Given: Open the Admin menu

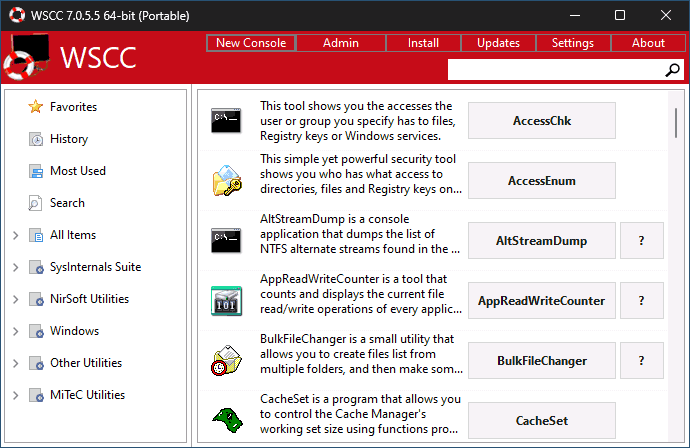Looking at the screenshot, I should tap(341, 43).
